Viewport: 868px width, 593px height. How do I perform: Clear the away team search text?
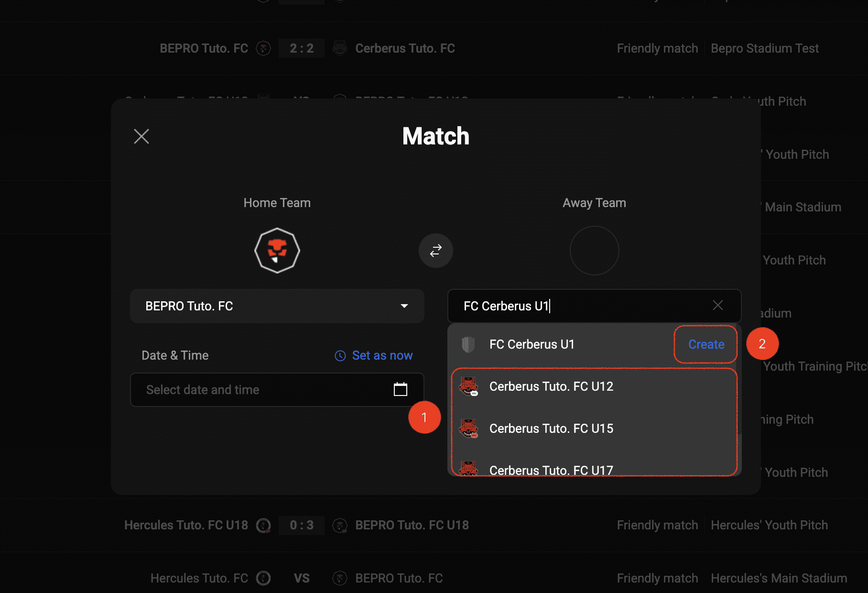click(x=718, y=305)
